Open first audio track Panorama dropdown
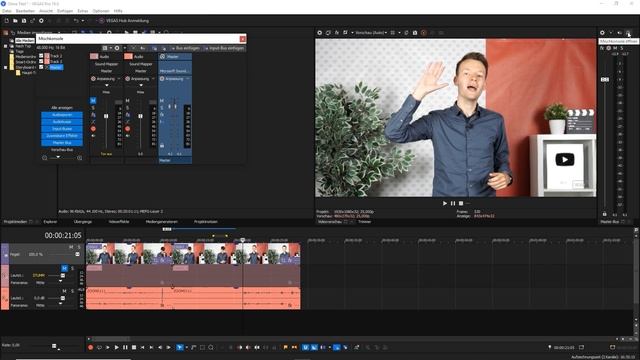The height and width of the screenshot is (360, 640). pyautogui.click(x=60, y=282)
